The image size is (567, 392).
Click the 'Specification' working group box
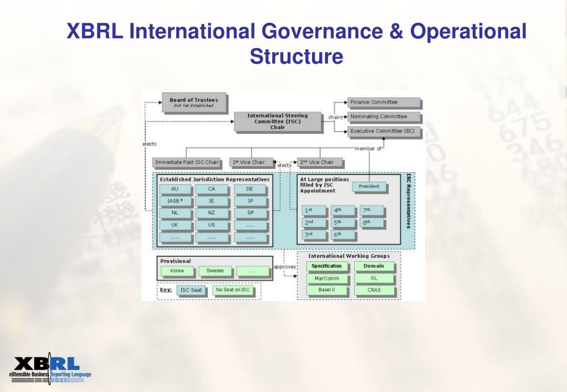(x=326, y=266)
